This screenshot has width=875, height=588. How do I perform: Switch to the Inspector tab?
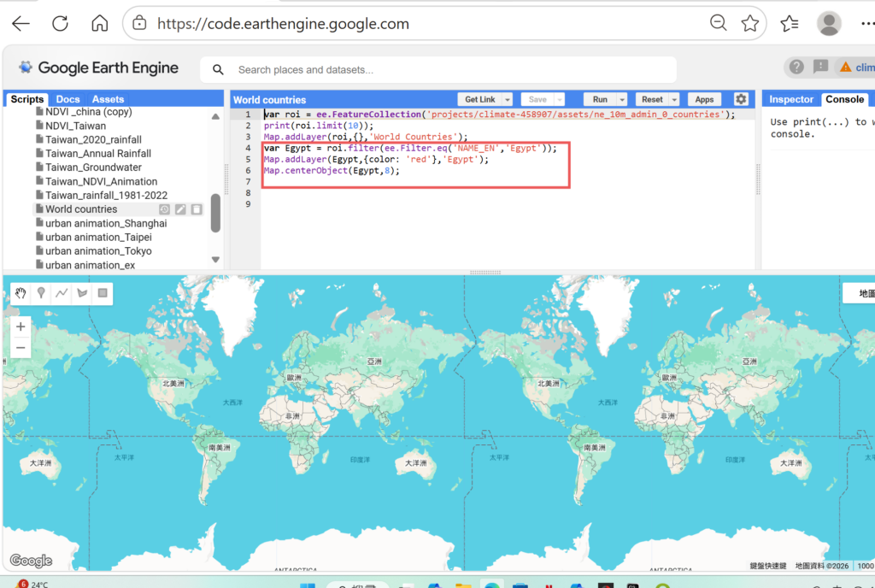(x=791, y=99)
